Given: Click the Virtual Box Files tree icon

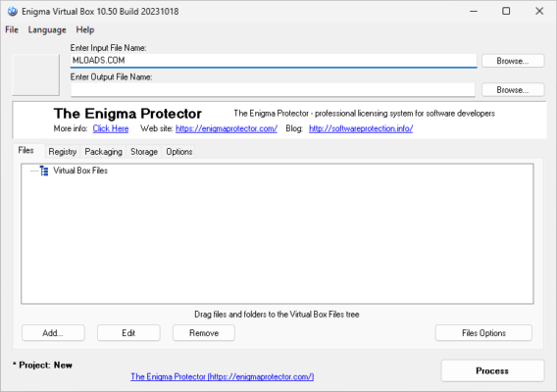Looking at the screenshot, I should 44,171.
